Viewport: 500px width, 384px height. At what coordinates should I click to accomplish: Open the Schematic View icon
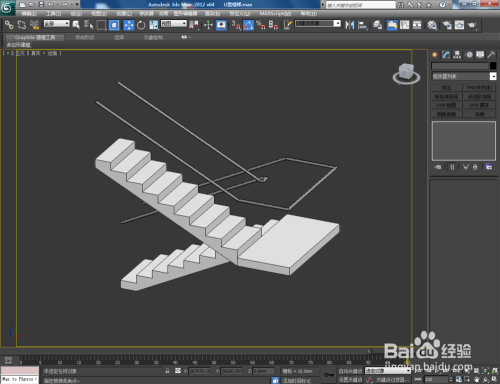[417, 25]
